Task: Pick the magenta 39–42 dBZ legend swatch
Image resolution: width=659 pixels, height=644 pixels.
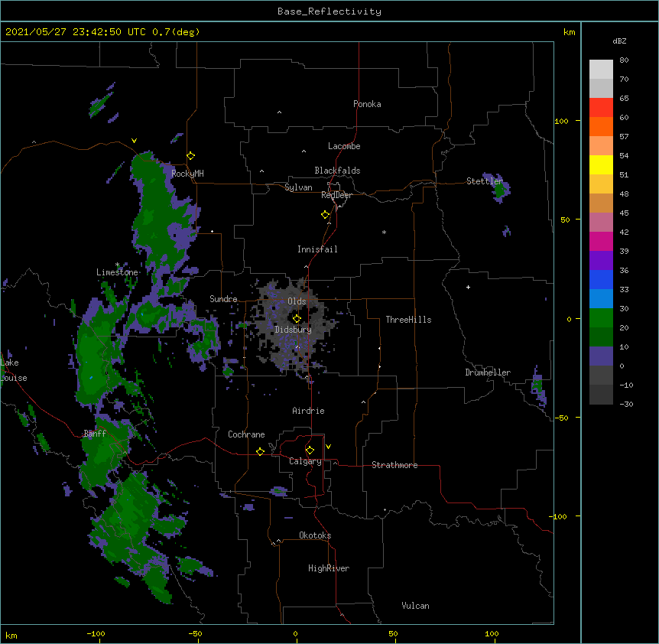Action: pyautogui.click(x=601, y=242)
